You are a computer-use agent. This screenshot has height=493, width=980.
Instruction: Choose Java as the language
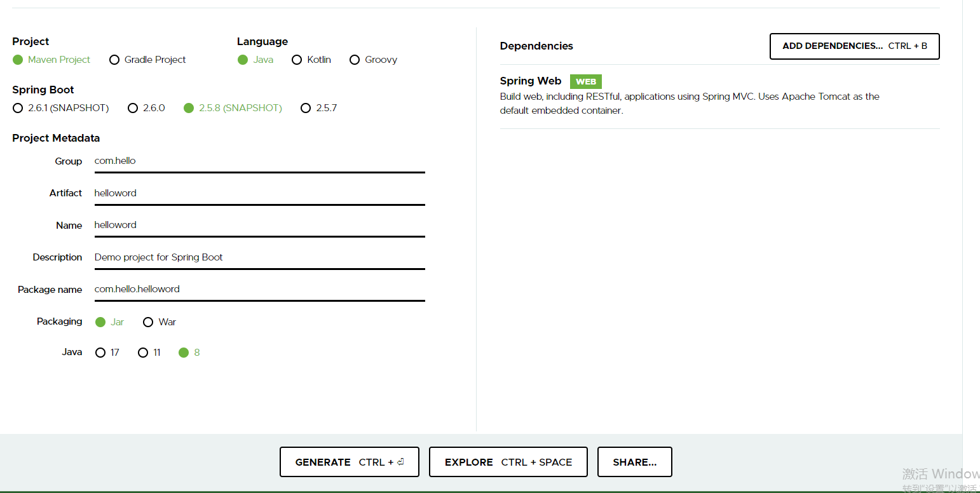point(255,60)
